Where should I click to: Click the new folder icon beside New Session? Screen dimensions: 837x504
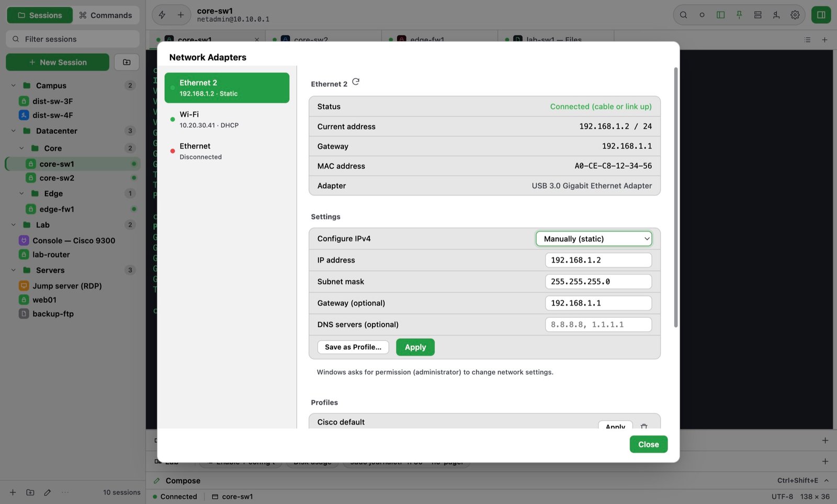click(x=127, y=62)
